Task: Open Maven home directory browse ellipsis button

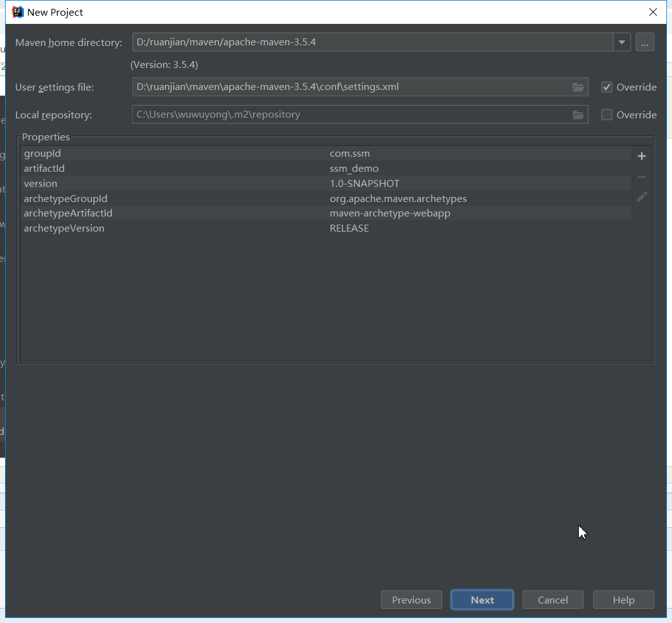Action: 645,43
